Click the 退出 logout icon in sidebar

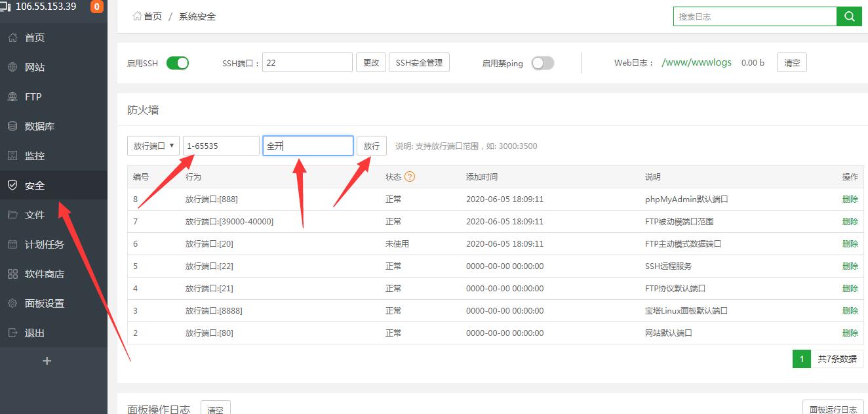12,333
